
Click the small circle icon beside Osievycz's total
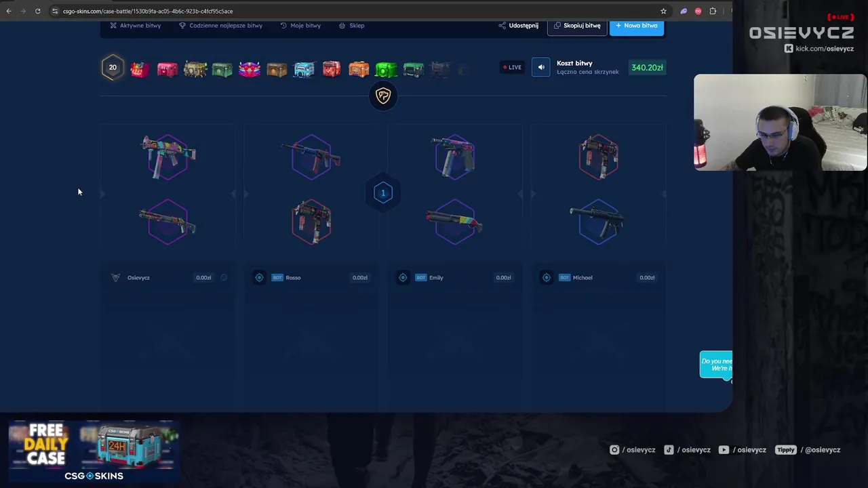point(224,277)
